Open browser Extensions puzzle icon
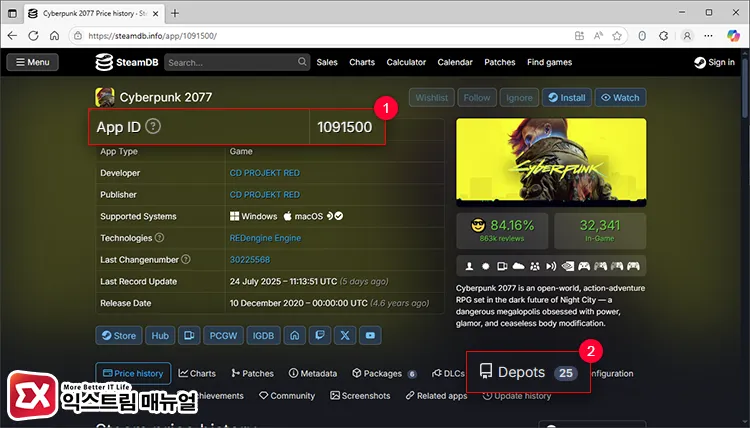This screenshot has width=750, height=428. click(663, 36)
